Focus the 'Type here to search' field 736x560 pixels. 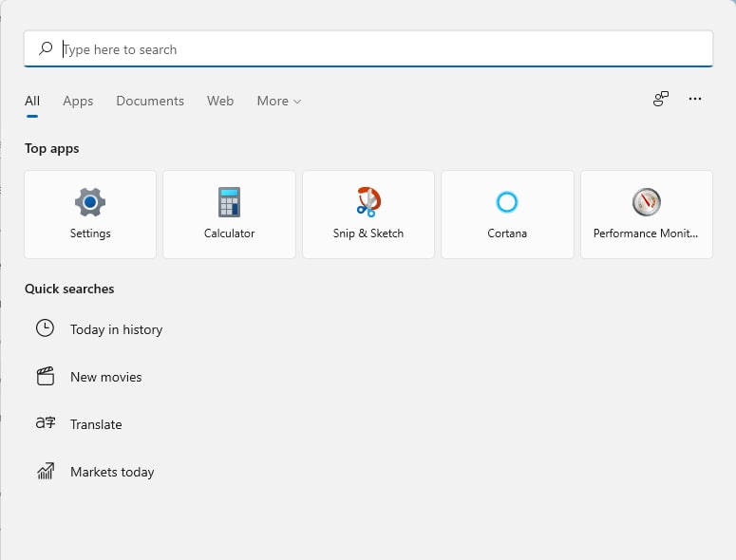click(x=368, y=48)
